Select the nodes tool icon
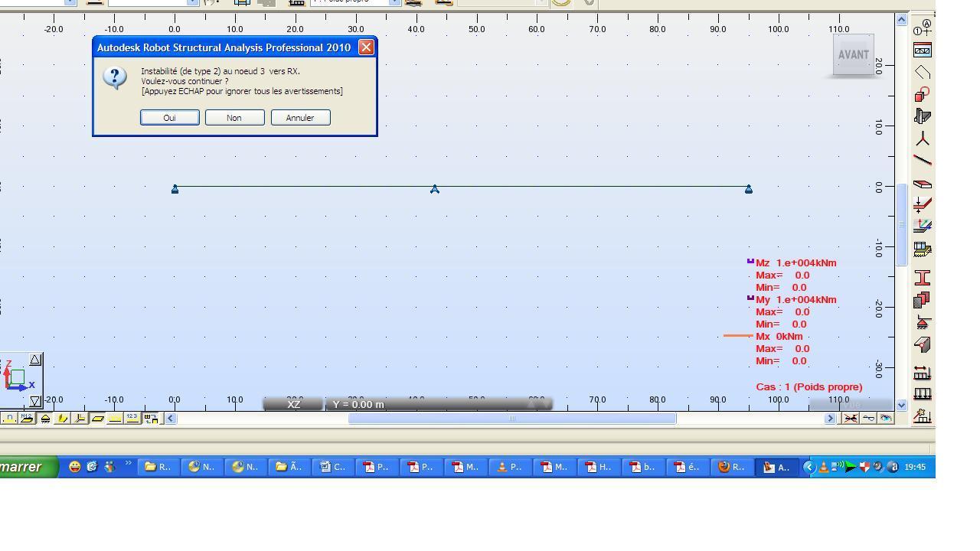 click(x=923, y=139)
